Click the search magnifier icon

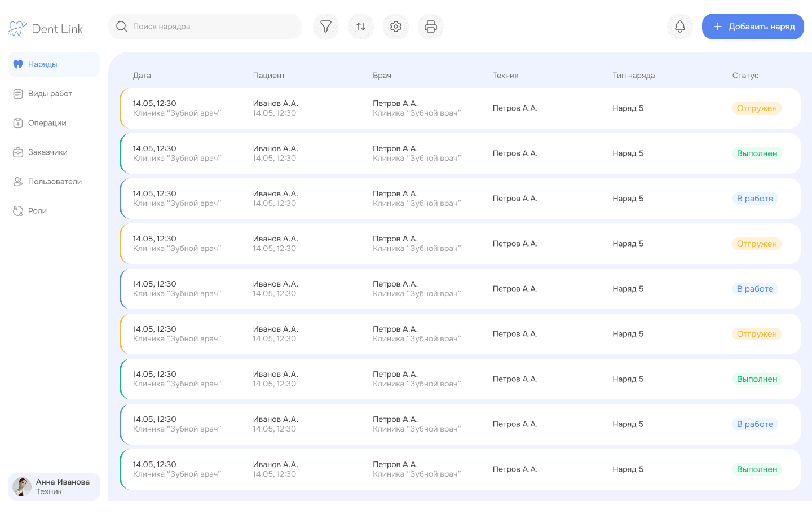[x=121, y=27]
